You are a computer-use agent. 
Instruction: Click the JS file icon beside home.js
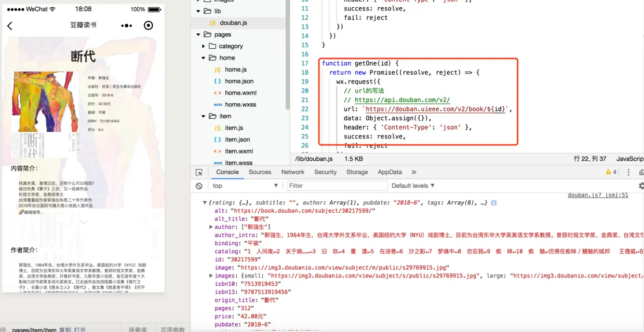(x=218, y=70)
